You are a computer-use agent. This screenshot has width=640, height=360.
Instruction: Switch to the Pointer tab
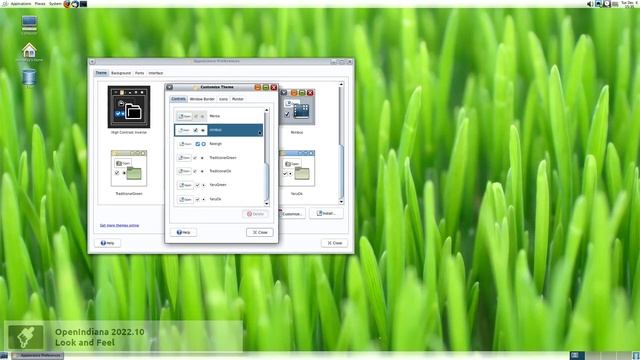(x=238, y=99)
